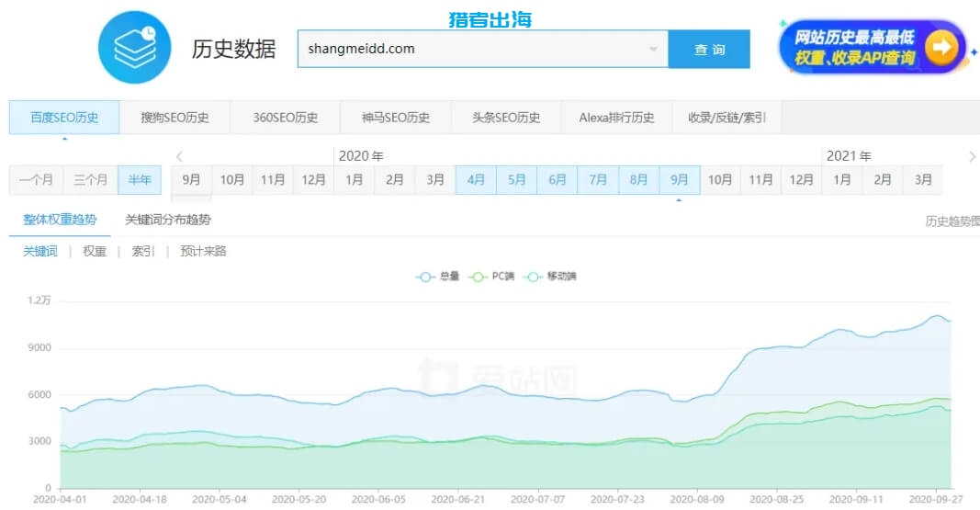Show the 权重 metric chart
The height and width of the screenshot is (510, 980).
(x=95, y=251)
